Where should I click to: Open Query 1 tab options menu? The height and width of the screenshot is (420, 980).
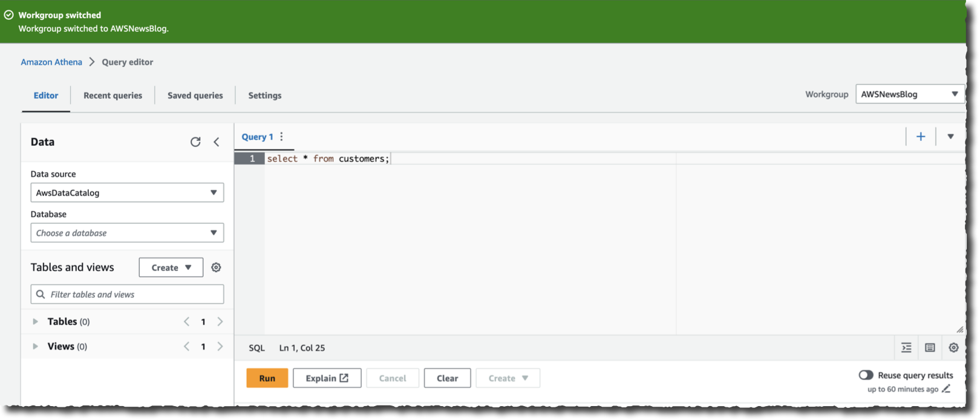[x=281, y=137]
